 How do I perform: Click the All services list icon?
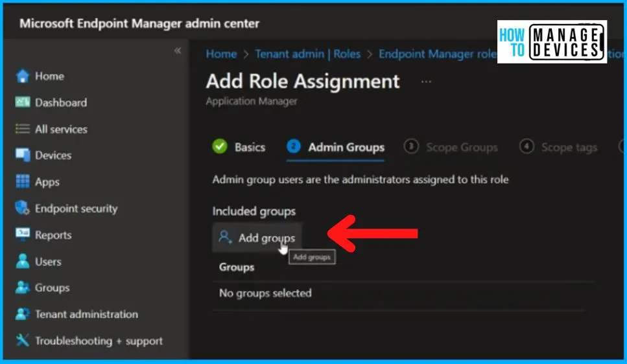point(23,129)
